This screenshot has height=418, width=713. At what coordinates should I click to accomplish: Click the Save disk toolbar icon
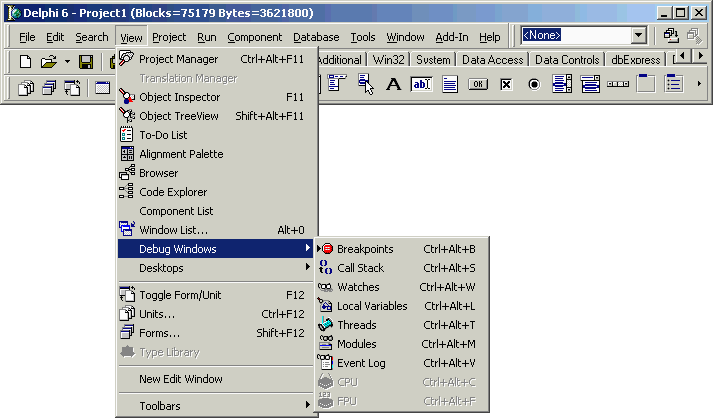click(x=86, y=61)
